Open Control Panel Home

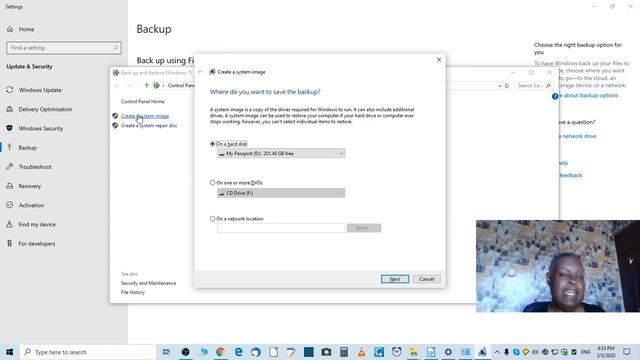(x=143, y=101)
